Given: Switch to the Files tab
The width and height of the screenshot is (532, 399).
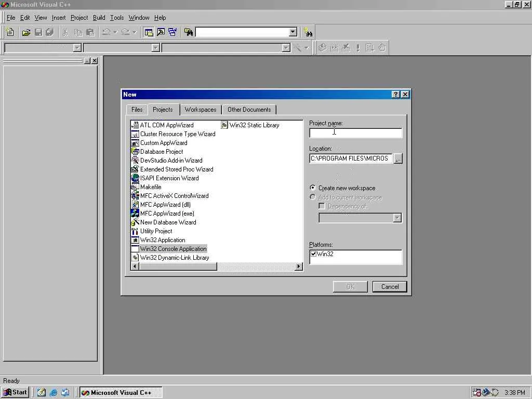Looking at the screenshot, I should (x=137, y=110).
